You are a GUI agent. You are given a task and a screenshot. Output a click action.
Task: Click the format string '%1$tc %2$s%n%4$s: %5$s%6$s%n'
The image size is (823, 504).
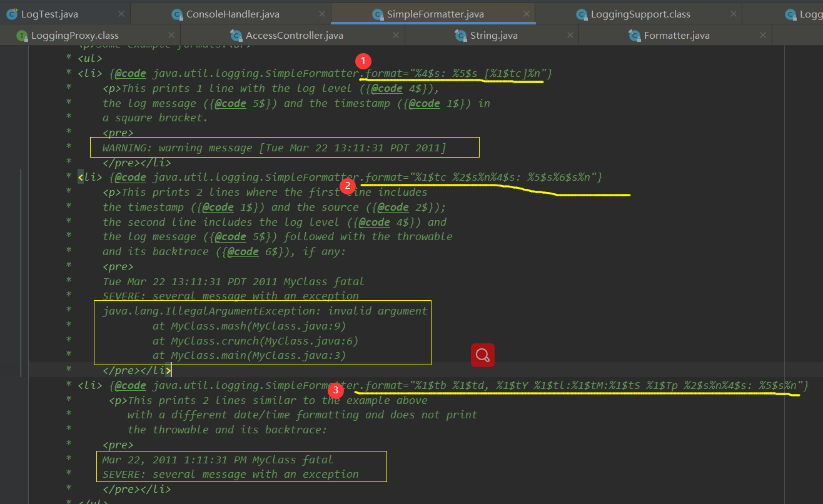tap(503, 177)
